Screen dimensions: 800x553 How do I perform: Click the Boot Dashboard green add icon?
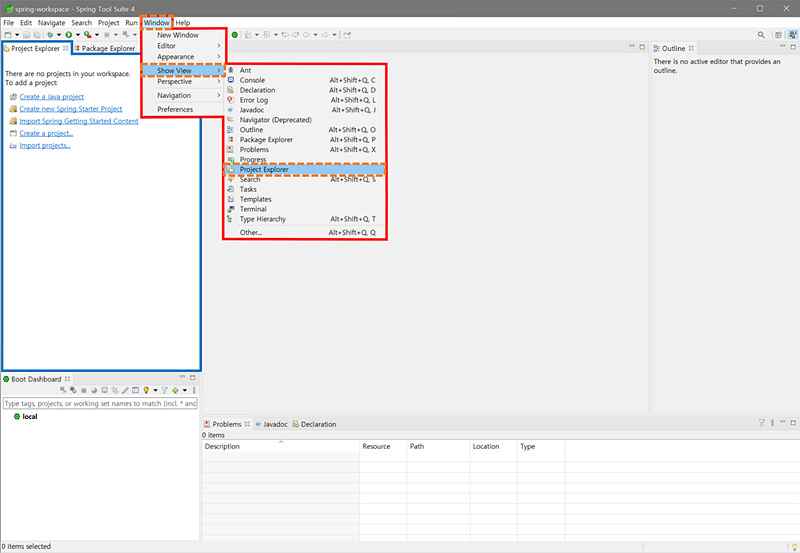[175, 390]
